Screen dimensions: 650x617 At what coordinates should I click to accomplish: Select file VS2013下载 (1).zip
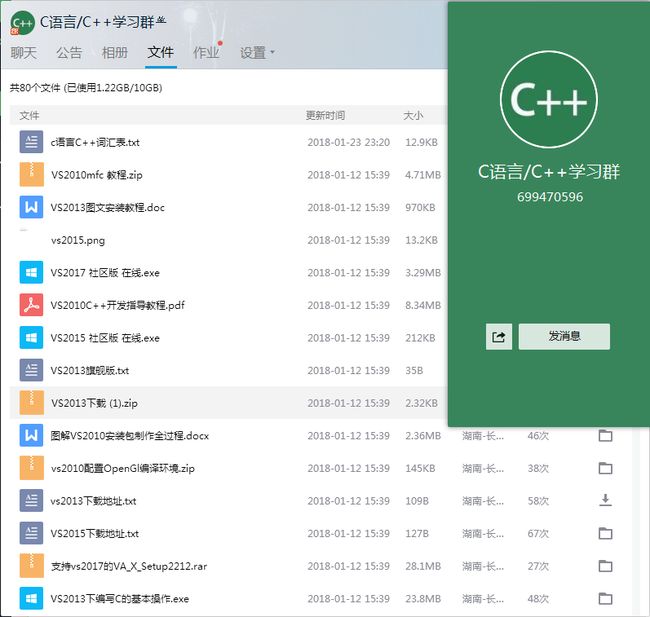pyautogui.click(x=94, y=403)
